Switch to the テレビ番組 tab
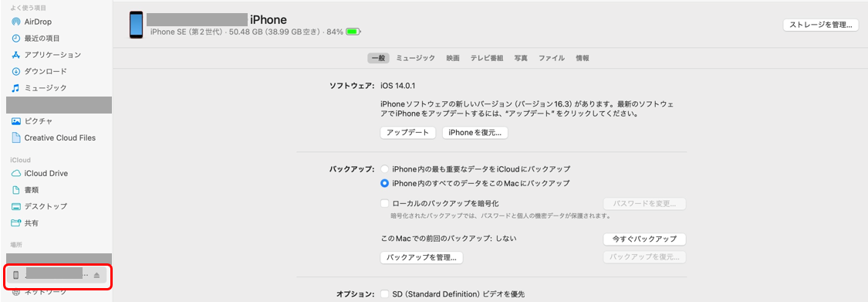Screen dimensions: 868x302 point(487,58)
